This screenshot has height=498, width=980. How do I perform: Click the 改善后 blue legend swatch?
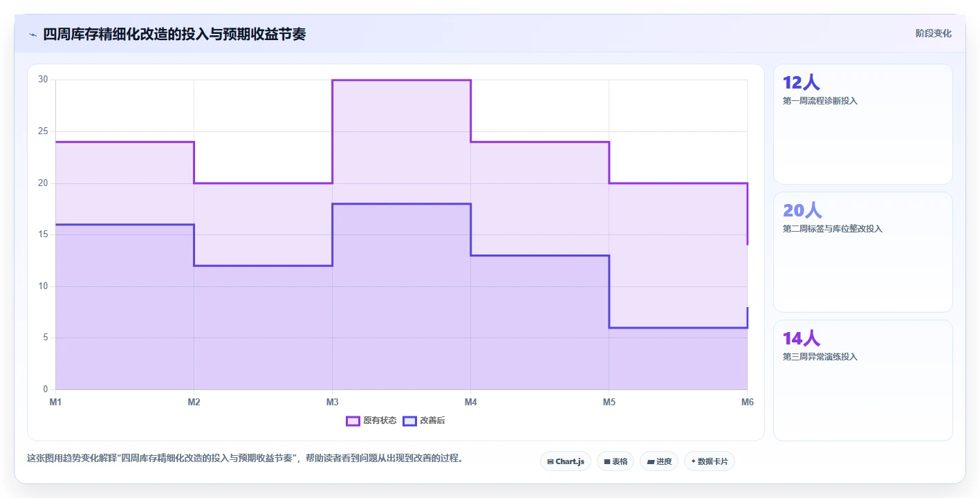409,421
